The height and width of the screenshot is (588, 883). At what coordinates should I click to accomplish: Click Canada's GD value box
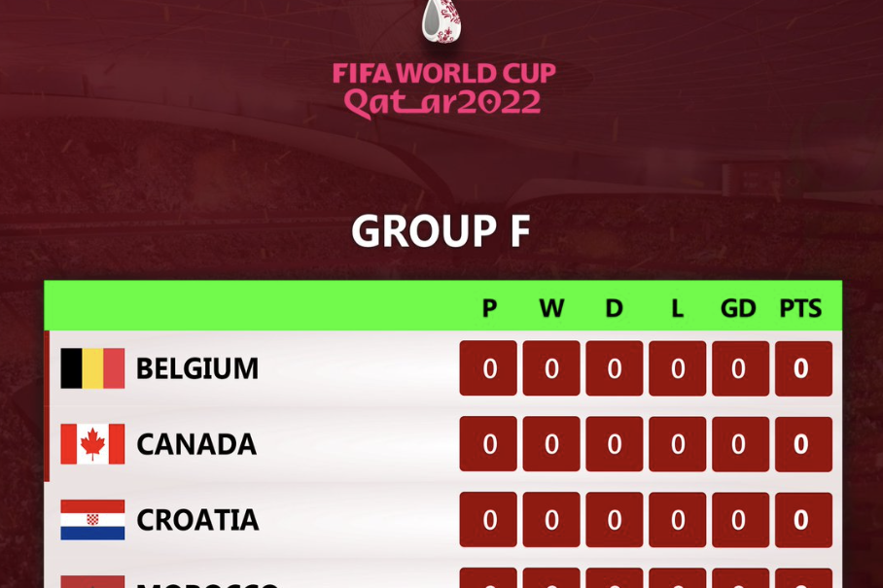[x=740, y=444]
